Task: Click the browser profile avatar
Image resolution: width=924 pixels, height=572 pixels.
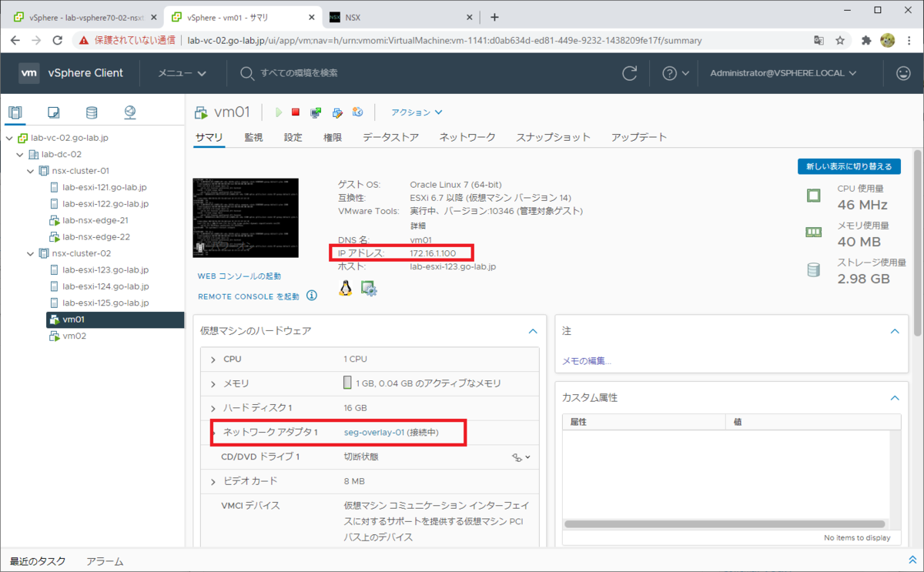Action: pos(887,40)
